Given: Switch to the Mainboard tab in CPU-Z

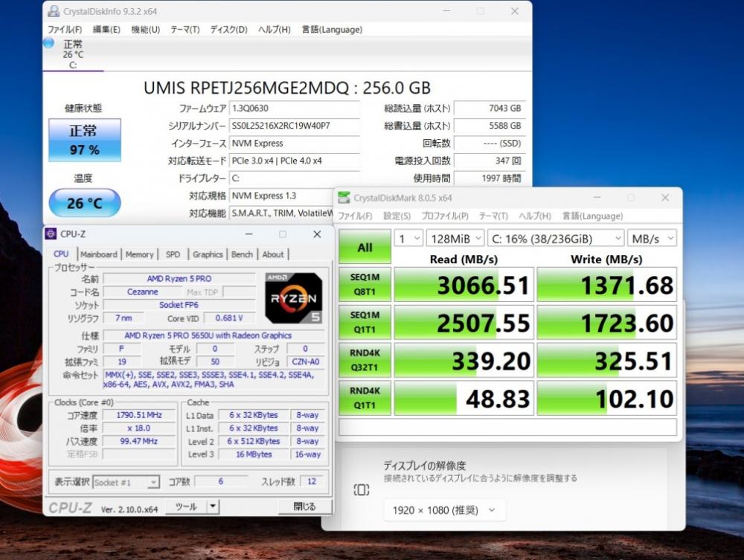Looking at the screenshot, I should (x=99, y=254).
